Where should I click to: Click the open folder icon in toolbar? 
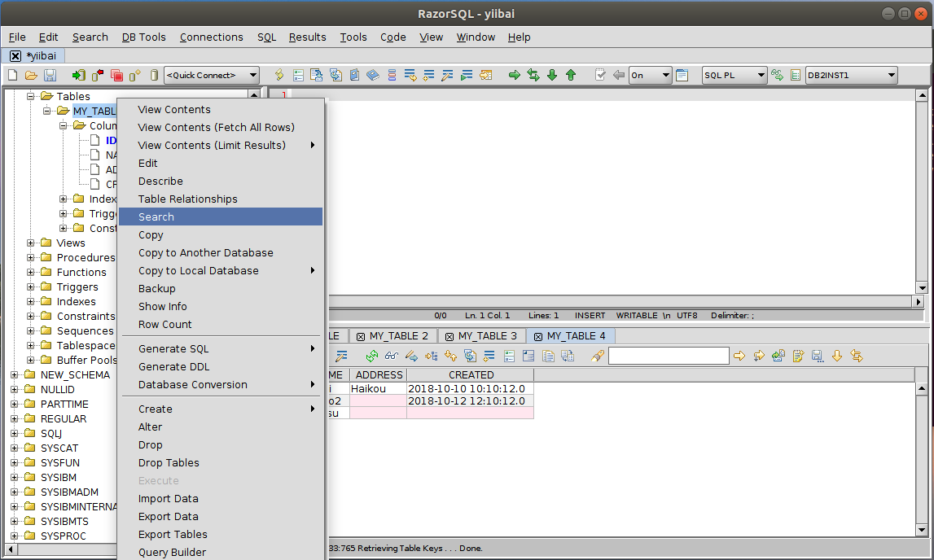pyautogui.click(x=31, y=75)
